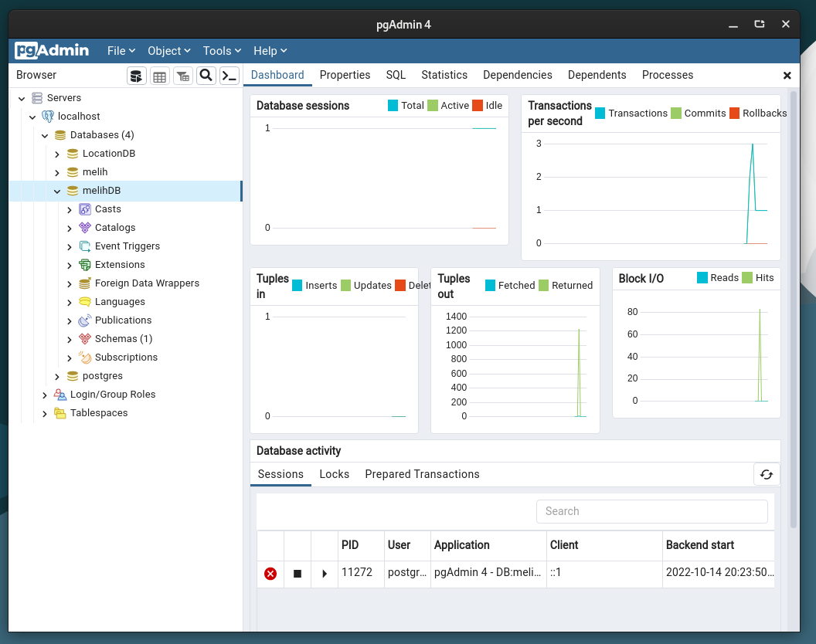Screen dimensions: 816x644
Task: Expand the Schemas (1) node
Action: [70, 340]
